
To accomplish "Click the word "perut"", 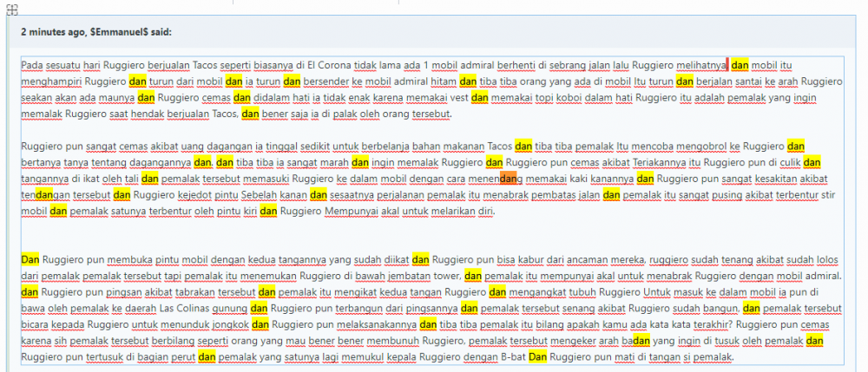I will pos(184,356).
